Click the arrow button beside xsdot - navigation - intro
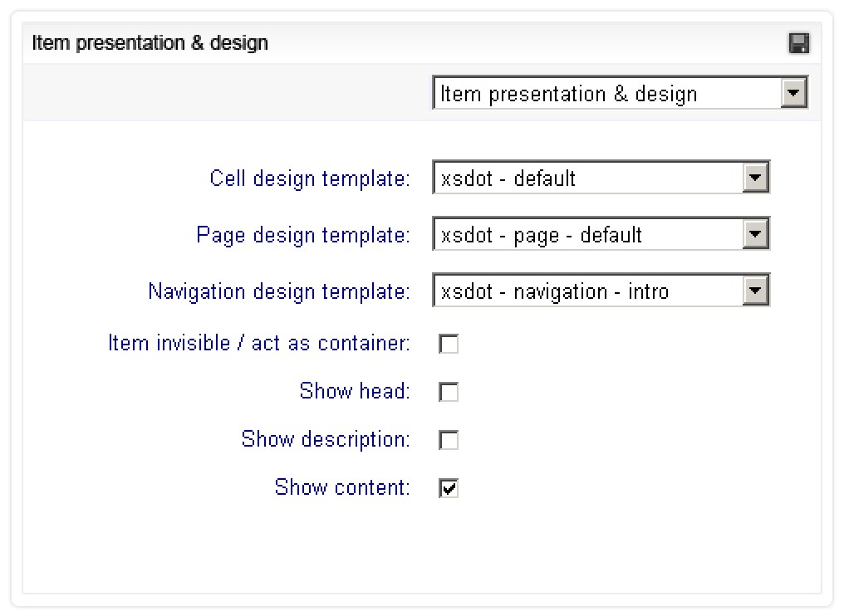Screen dimensions: 844x616 click(755, 291)
